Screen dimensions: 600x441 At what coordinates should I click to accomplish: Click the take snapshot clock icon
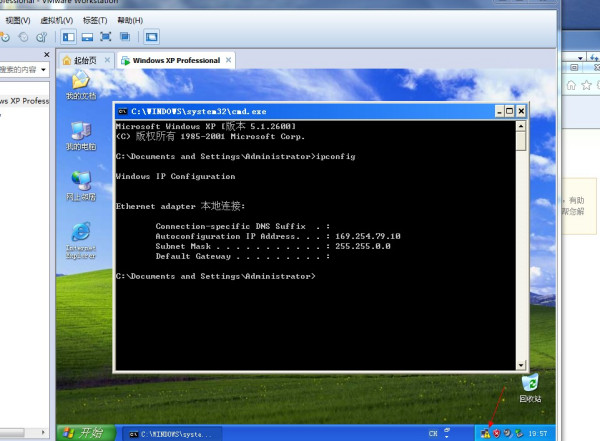click(x=5, y=37)
